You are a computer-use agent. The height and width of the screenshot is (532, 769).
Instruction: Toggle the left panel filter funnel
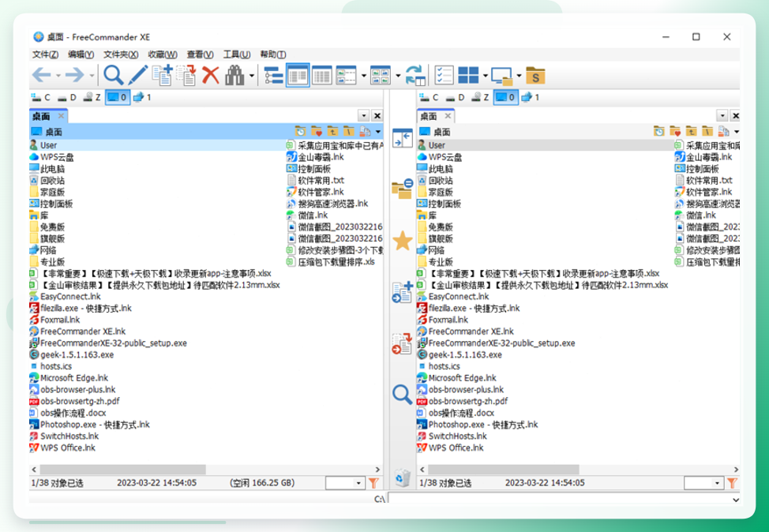(x=373, y=483)
